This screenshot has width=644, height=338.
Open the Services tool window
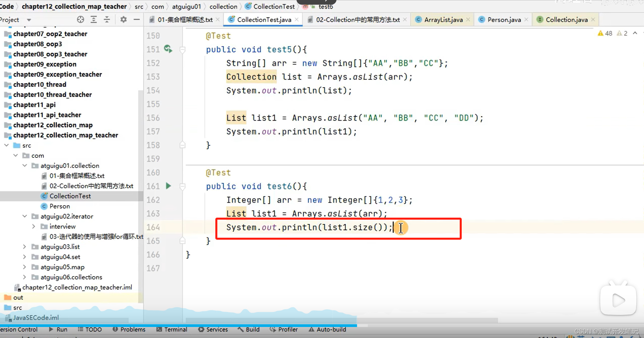pyautogui.click(x=213, y=329)
